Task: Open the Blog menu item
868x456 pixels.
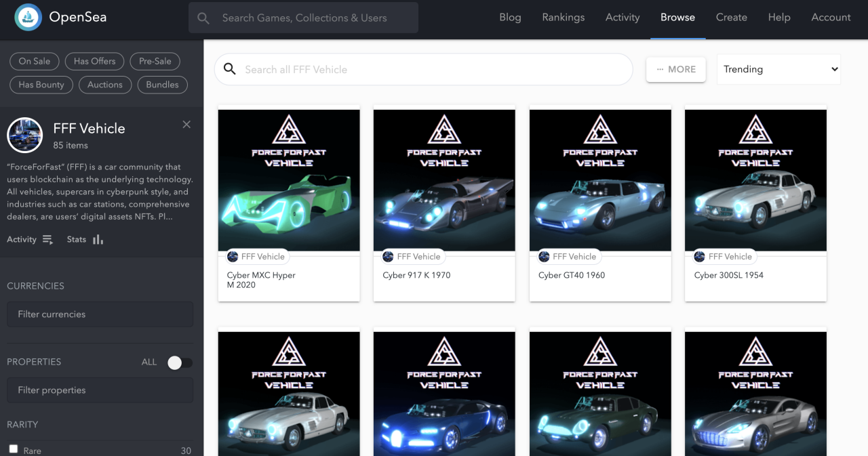Action: [510, 18]
